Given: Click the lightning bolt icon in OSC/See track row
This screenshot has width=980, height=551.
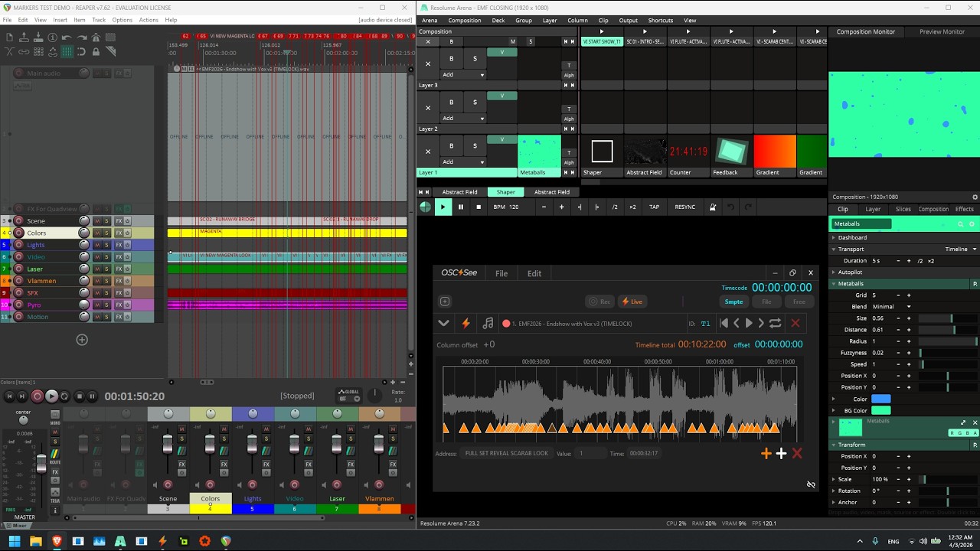Looking at the screenshot, I should click(465, 324).
